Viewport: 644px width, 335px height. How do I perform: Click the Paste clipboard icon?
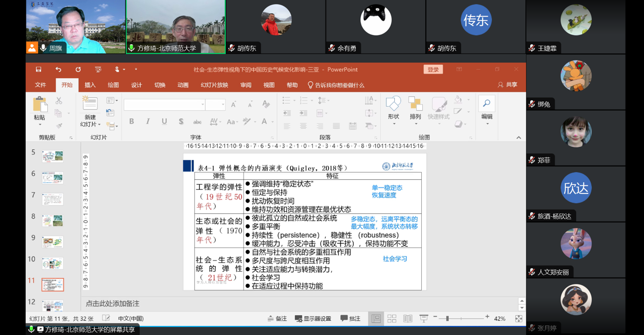pos(40,105)
